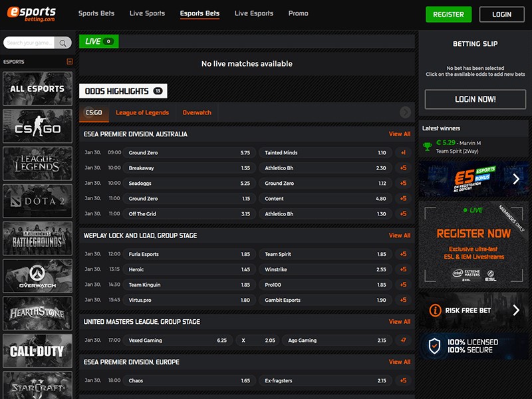Expand +5 markets for Furia Esports match

click(403, 254)
